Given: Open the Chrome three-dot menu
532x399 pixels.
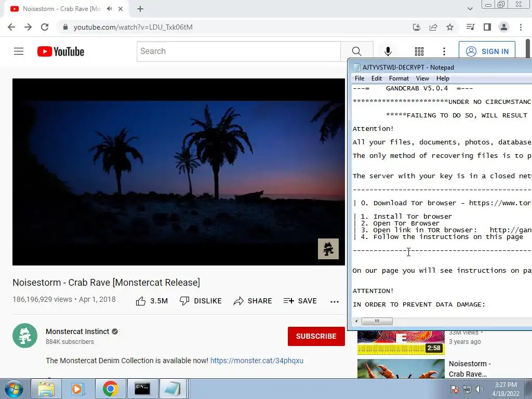Looking at the screenshot, I should click(521, 27).
